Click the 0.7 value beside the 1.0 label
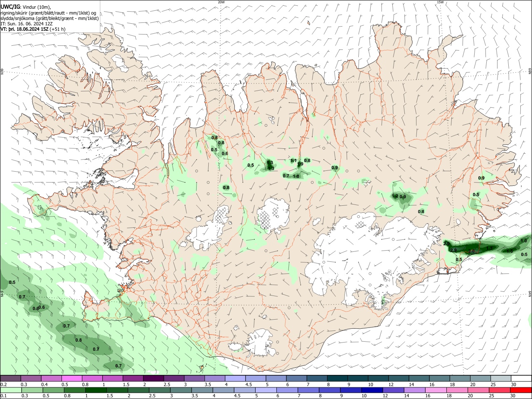 click(x=286, y=176)
